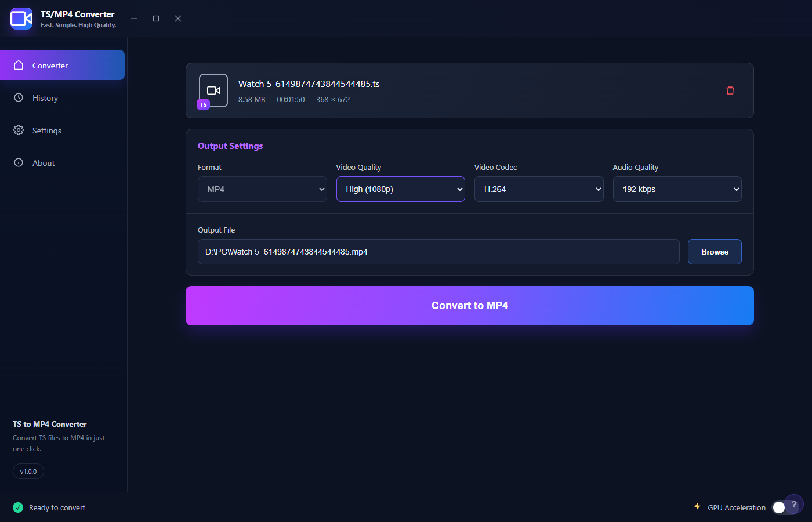Click the lightning bolt GPU icon
812x522 pixels.
pos(698,506)
